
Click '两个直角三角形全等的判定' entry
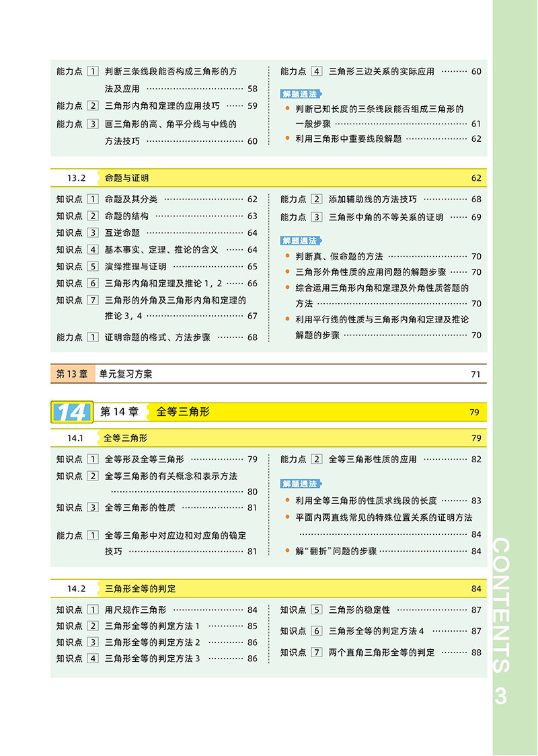click(381, 653)
